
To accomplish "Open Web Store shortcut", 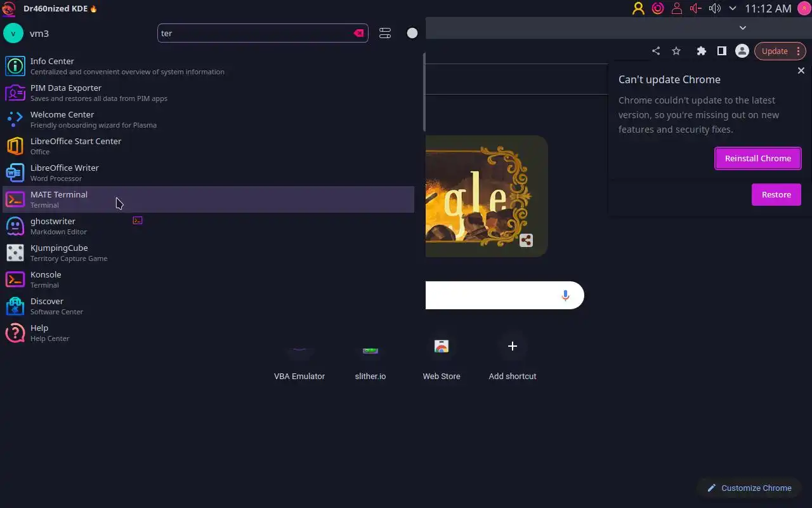I will tap(442, 360).
